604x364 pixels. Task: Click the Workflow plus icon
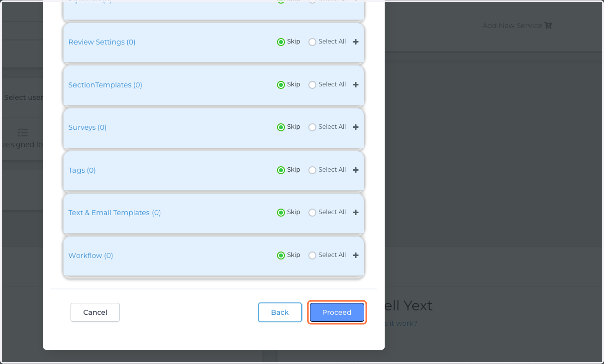[356, 256]
